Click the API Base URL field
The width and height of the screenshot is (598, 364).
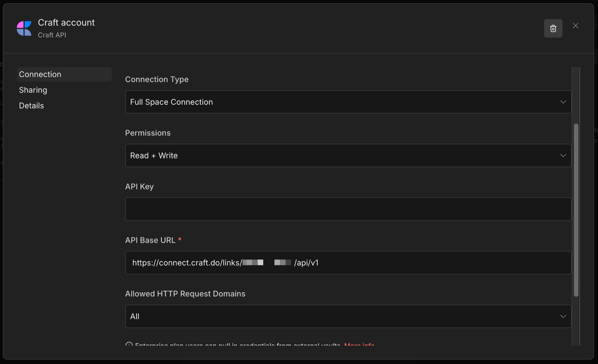pyautogui.click(x=348, y=262)
